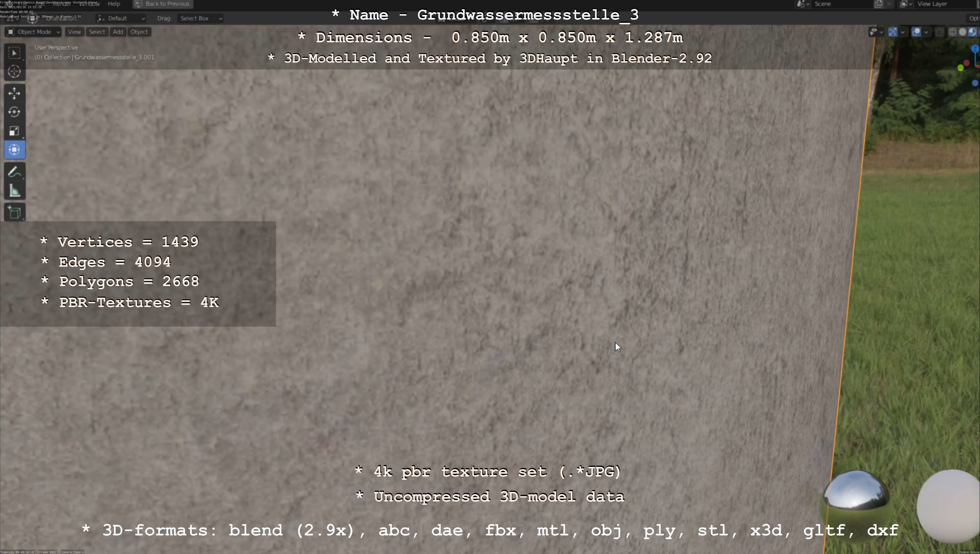
Task: Open the Add menu in viewport header
Action: [x=118, y=32]
